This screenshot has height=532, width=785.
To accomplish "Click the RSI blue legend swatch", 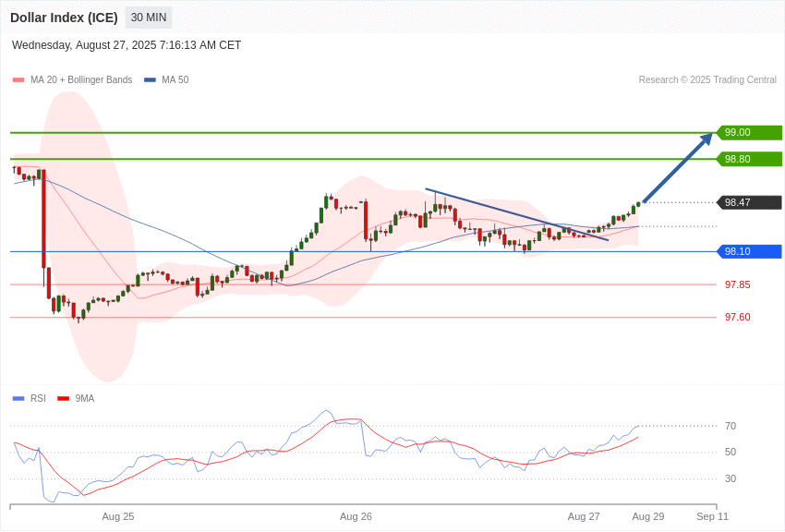I will tap(18, 399).
